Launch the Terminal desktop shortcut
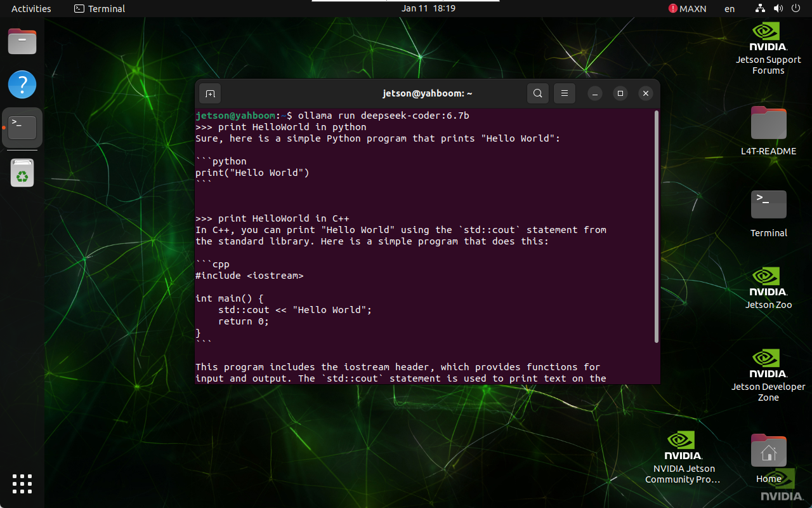 tap(768, 213)
